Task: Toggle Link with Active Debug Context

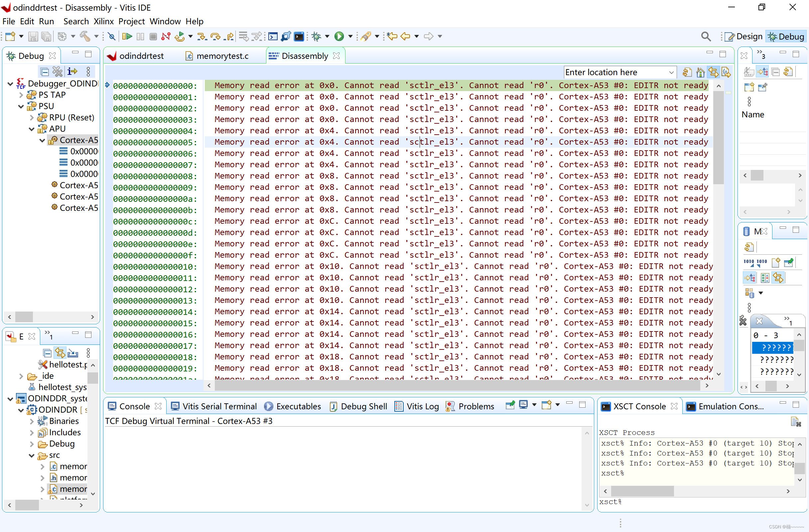Action: 713,72
